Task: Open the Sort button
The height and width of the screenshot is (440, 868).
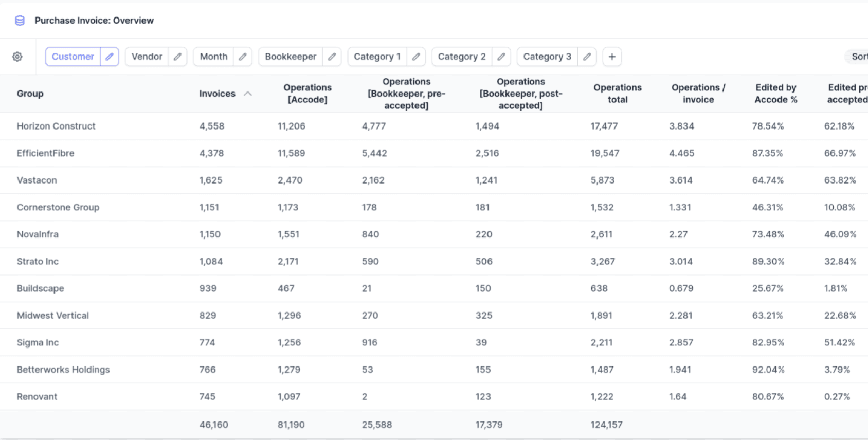Action: point(858,57)
